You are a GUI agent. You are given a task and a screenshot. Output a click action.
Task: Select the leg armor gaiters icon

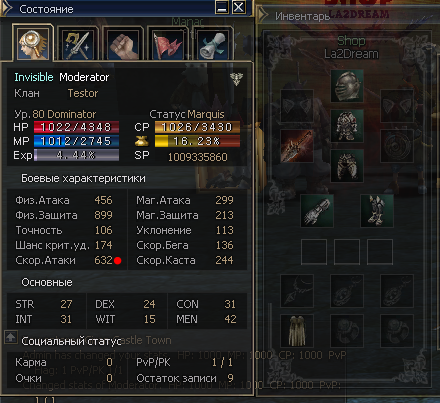click(347, 166)
